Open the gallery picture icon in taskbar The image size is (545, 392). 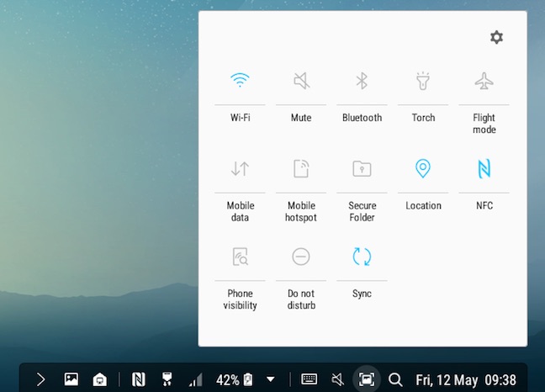[71, 379]
